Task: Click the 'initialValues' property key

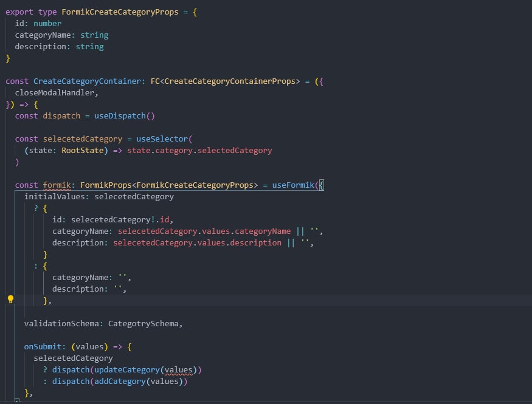Action: (54, 197)
